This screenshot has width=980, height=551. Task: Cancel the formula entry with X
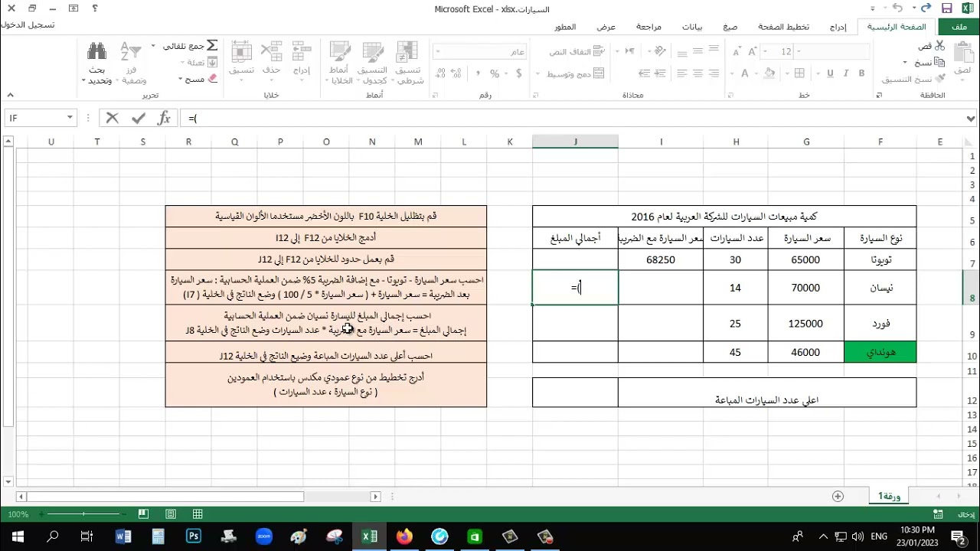113,118
